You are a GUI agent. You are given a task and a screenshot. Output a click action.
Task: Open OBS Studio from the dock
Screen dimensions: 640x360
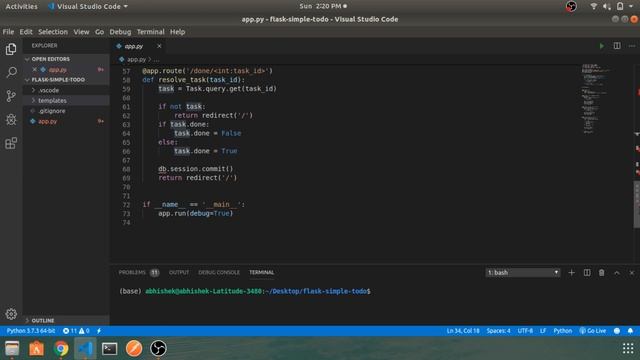pyautogui.click(x=158, y=349)
